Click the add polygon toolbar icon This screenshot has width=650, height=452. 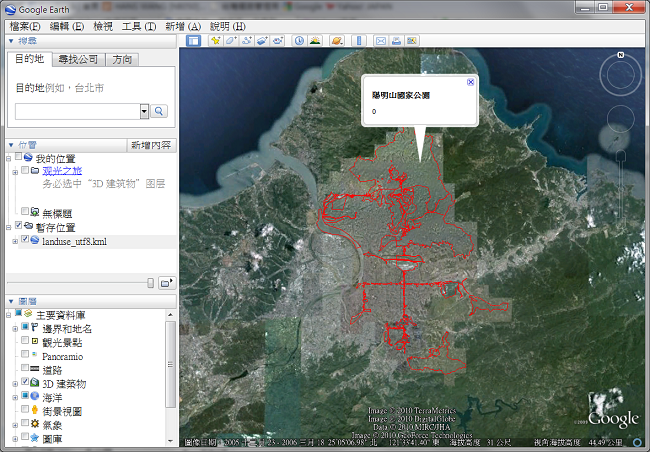pyautogui.click(x=230, y=41)
